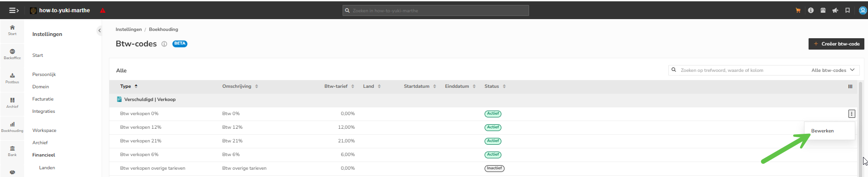Open Landen under Financieel
The image size is (868, 177).
[47, 168]
